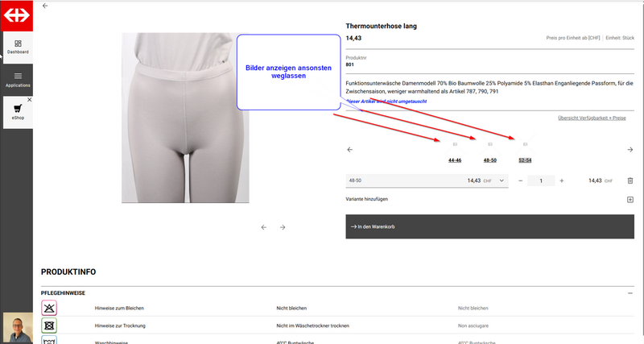Increase quantity with the plus button
The height and width of the screenshot is (344, 644).
561,180
